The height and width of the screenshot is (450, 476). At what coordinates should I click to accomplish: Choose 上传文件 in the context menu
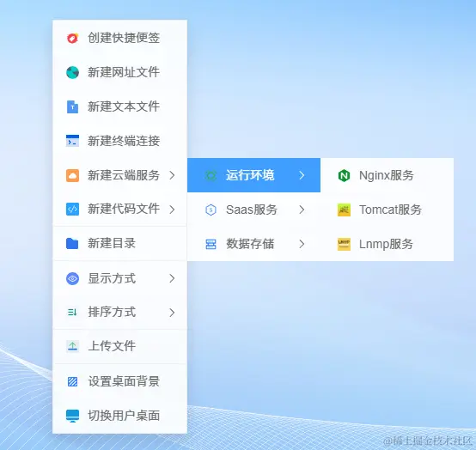click(120, 346)
